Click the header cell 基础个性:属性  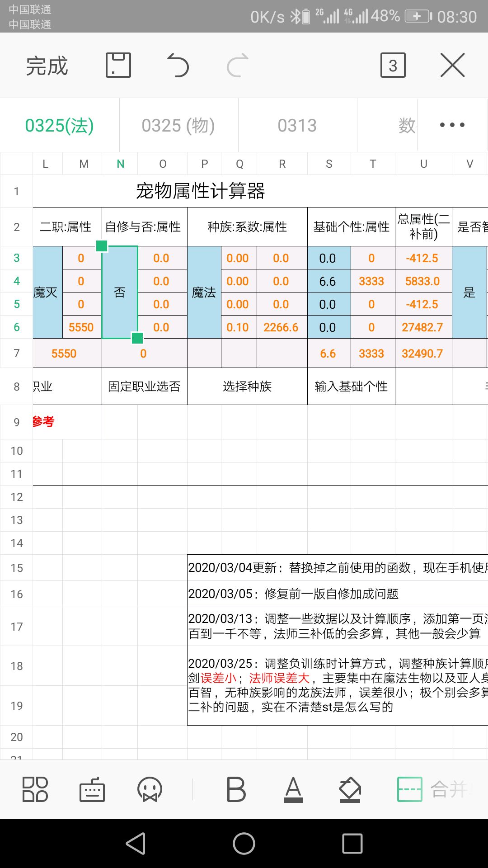click(x=352, y=227)
